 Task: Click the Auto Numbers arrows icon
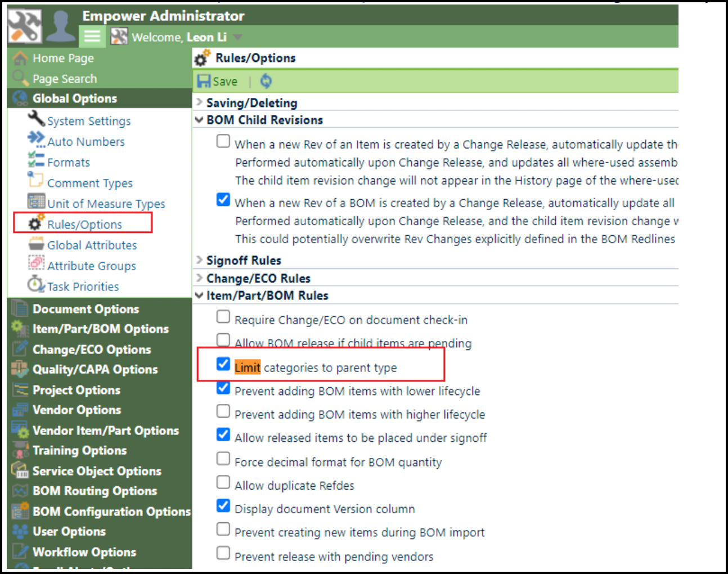36,139
